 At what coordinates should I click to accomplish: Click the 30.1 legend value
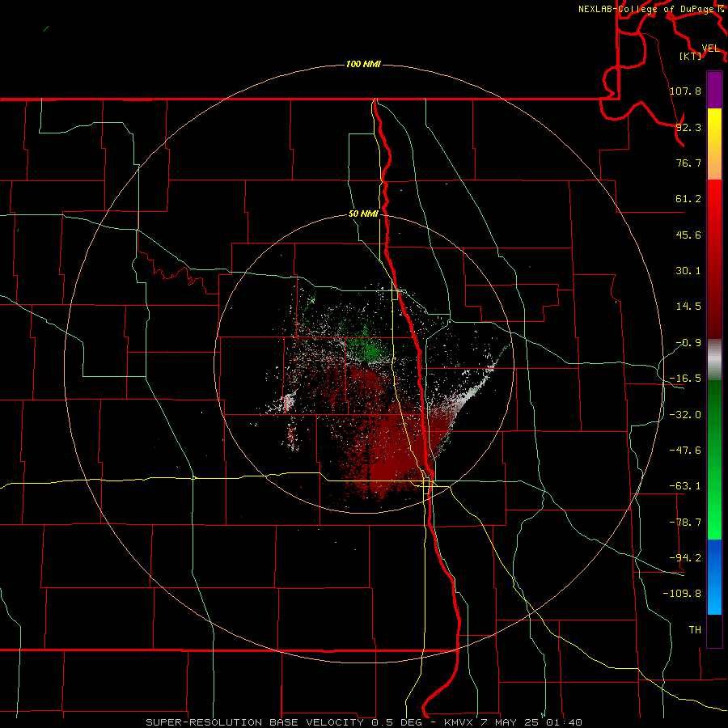click(688, 271)
